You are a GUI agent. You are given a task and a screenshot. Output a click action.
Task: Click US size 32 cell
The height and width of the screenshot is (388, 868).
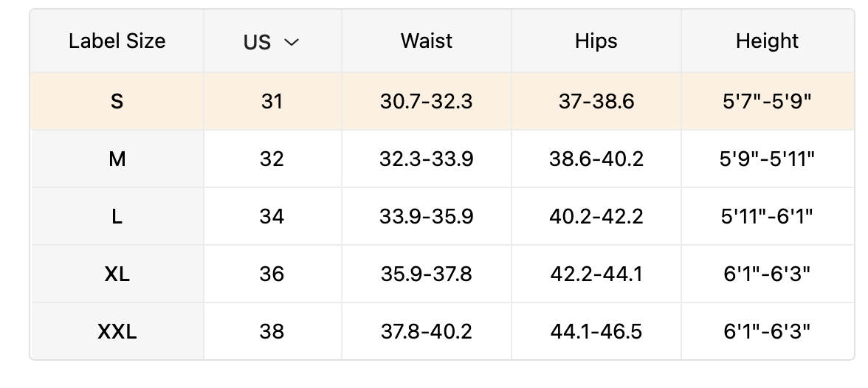pos(272,159)
